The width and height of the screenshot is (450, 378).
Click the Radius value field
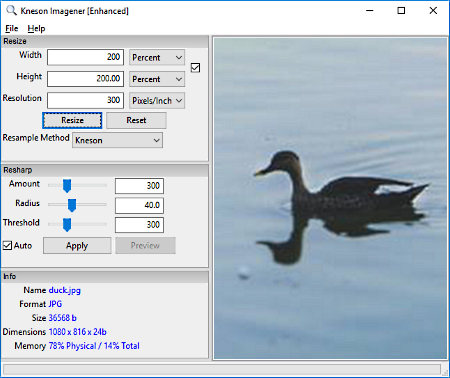(x=139, y=205)
